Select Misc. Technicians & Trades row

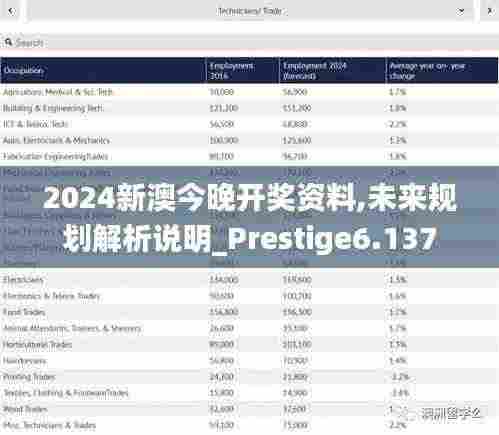coord(249,425)
